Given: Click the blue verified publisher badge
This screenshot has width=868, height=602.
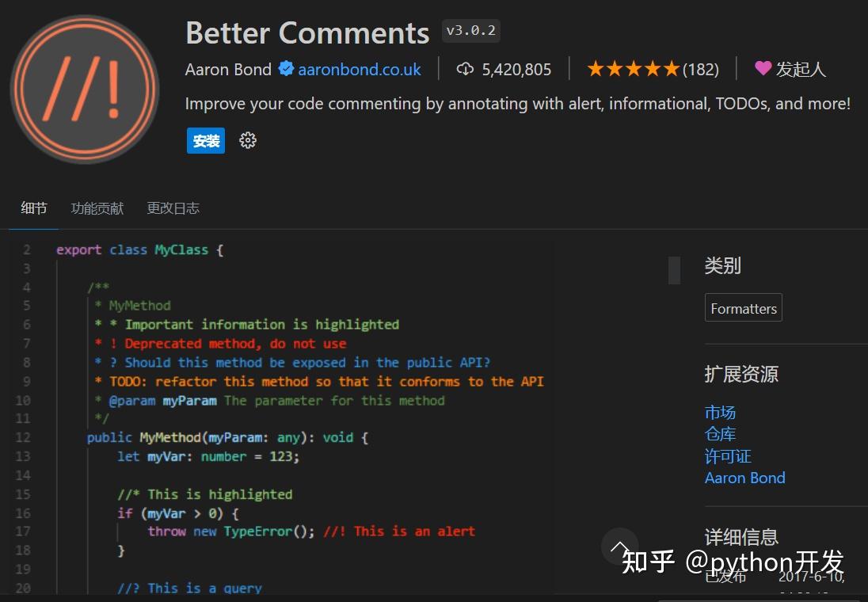Looking at the screenshot, I should (x=286, y=69).
